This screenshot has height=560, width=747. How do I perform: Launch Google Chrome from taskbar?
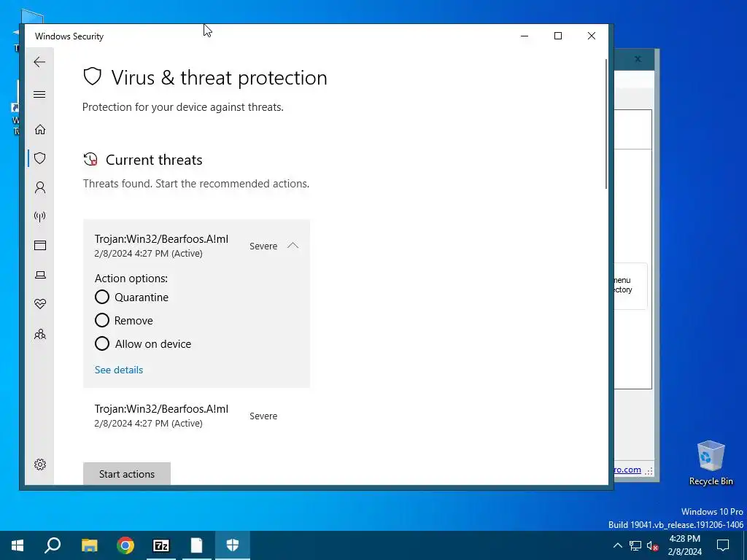pyautogui.click(x=125, y=545)
